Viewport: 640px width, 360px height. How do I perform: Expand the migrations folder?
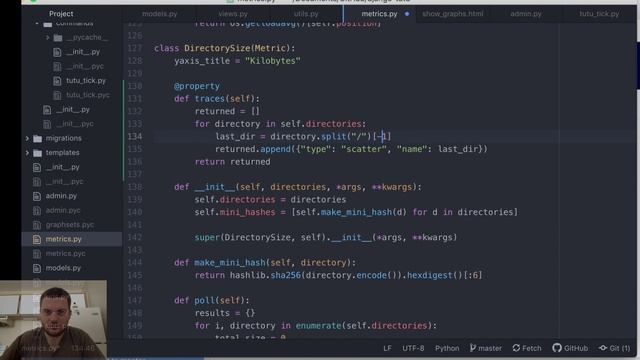27,138
